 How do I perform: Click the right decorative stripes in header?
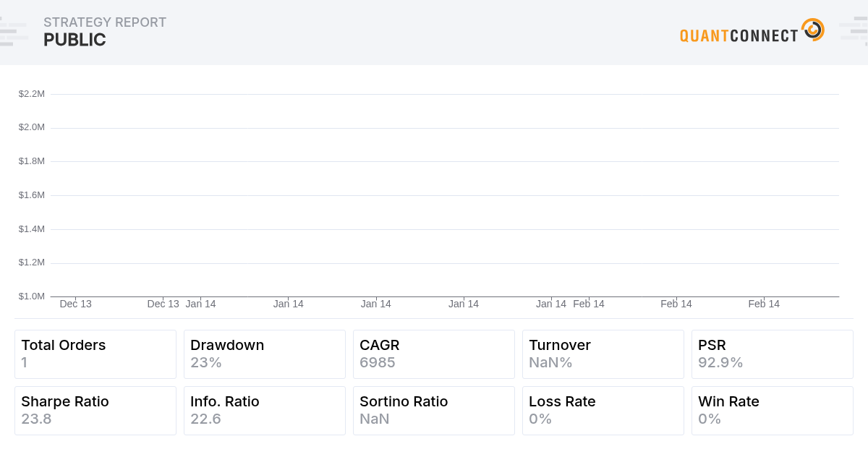click(854, 33)
